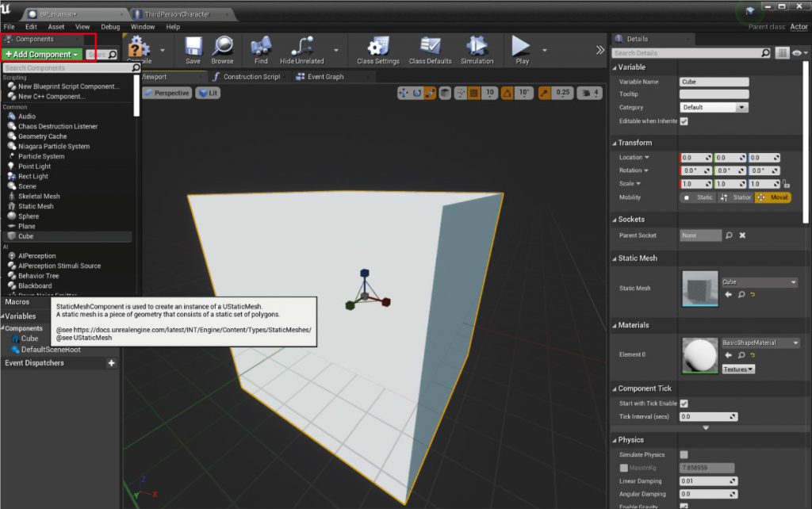
Task: Toggle grid snapping in the viewport toolbar
Action: (x=474, y=93)
